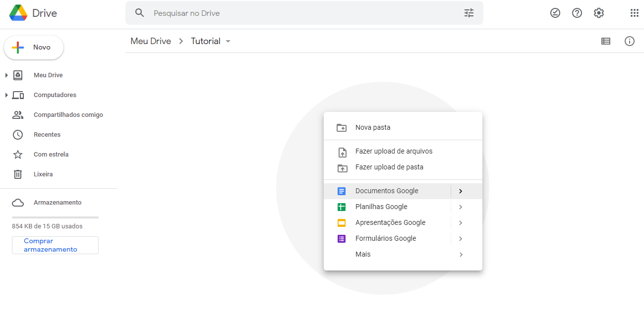The width and height of the screenshot is (644, 322).
Task: Click the green Planilhas Google icon
Action: [342, 207]
